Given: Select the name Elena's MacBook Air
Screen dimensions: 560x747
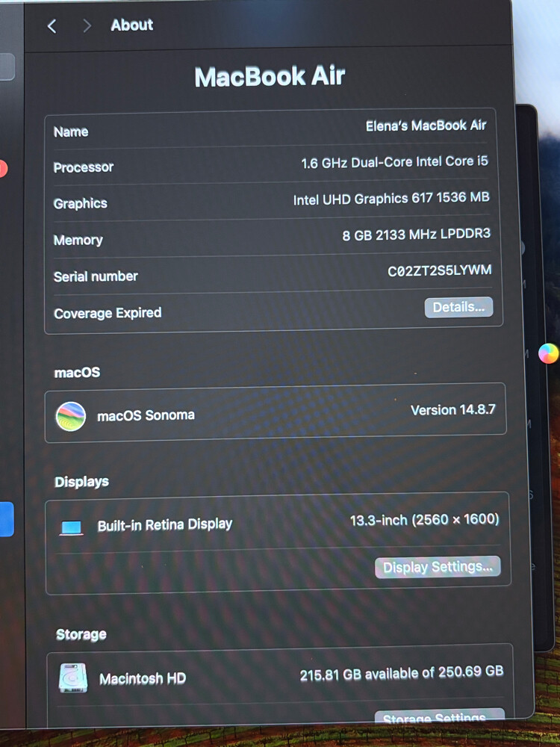Looking at the screenshot, I should (426, 125).
